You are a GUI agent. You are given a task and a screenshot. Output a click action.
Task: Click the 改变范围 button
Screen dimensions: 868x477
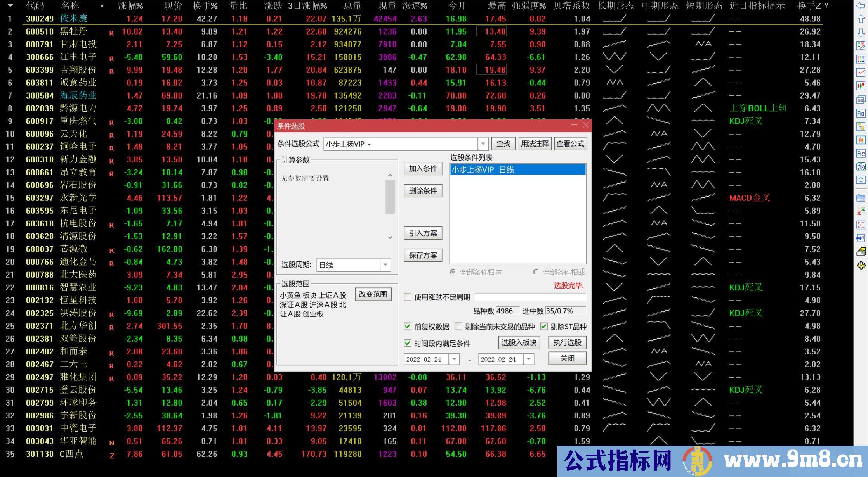373,294
